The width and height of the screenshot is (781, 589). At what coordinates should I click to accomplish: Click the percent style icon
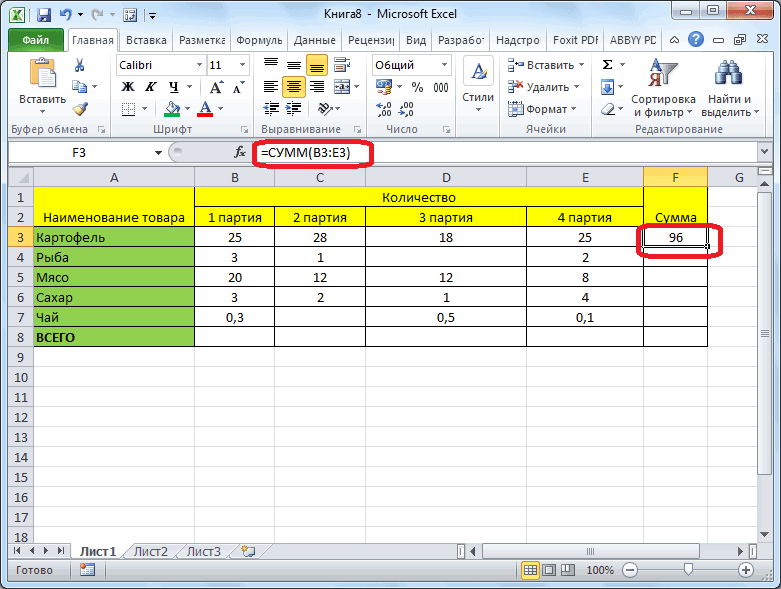[x=417, y=87]
